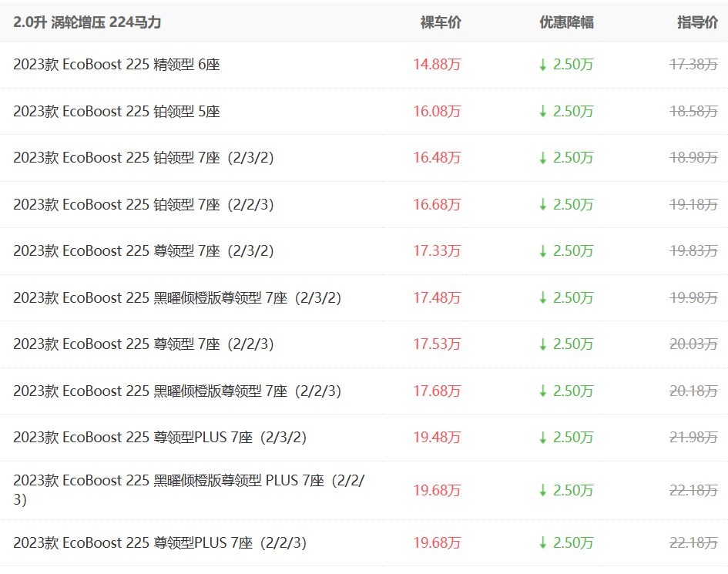Click the 19.18万 guide price
Screen dimensions: 728x574
693,204
